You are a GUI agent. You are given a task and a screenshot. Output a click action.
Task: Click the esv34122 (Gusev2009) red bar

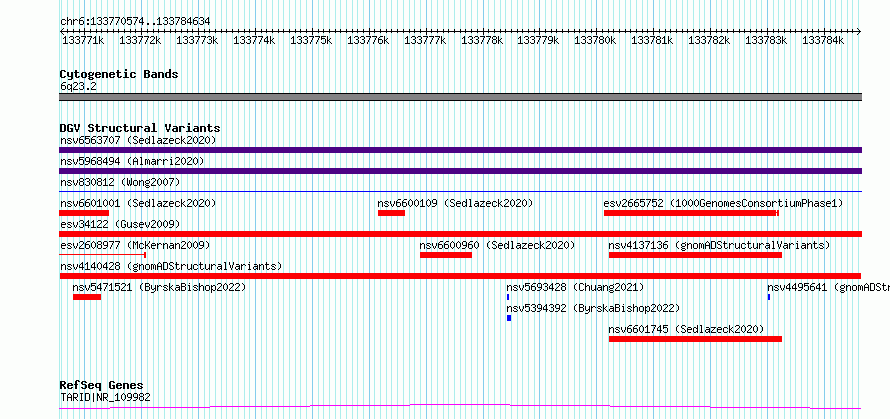pos(460,234)
